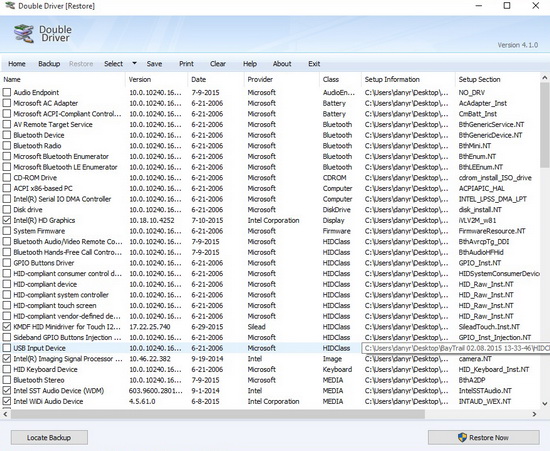The image size is (550, 451).
Task: Click the horizontal scrollbar right arrow
Action: (534, 414)
